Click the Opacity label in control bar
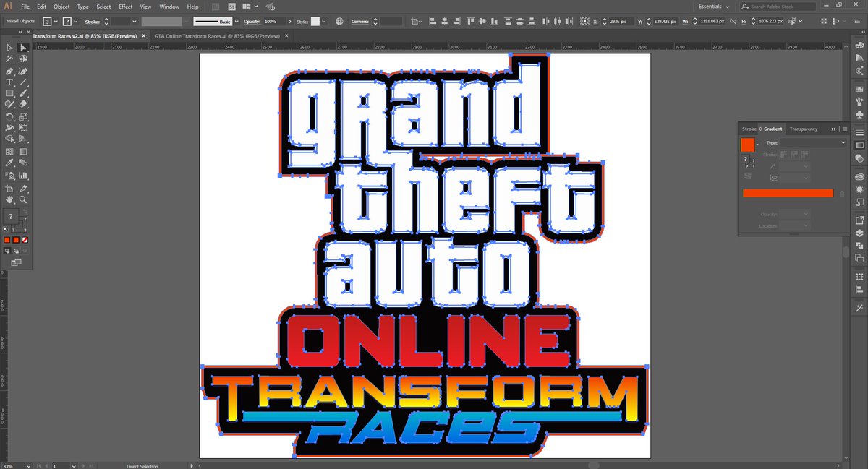Screen dimensions: 868x469 pyautogui.click(x=252, y=22)
